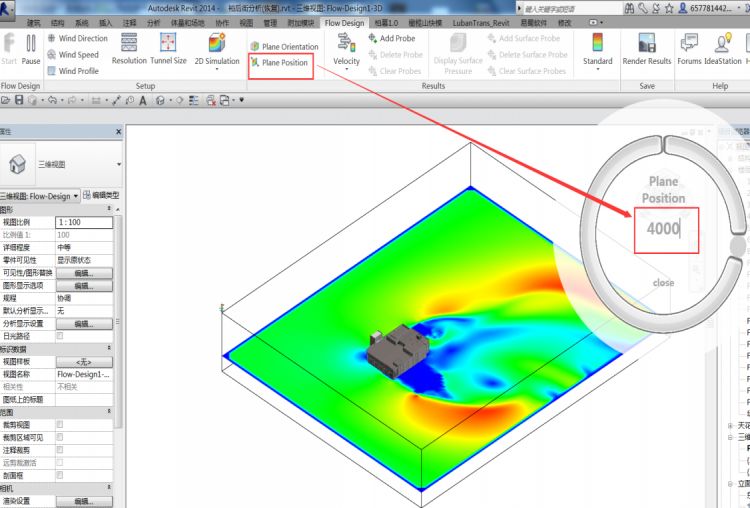
Task: Click the Plane Position value field 4000
Action: point(666,230)
